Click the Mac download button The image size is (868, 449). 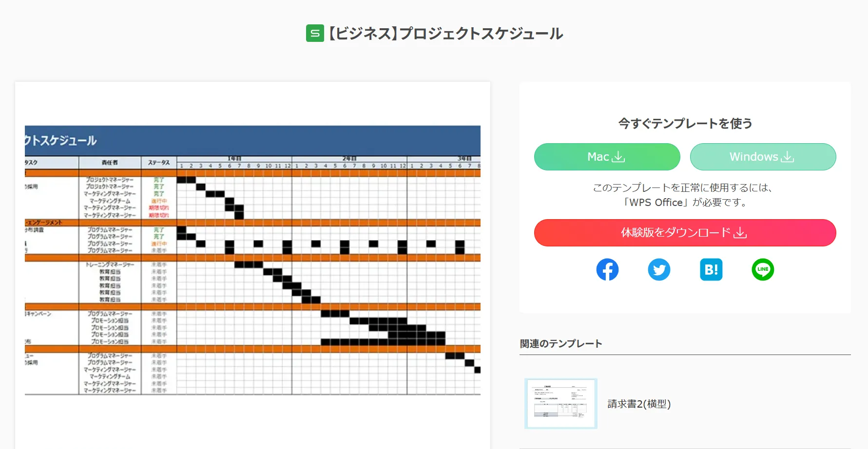tap(607, 157)
